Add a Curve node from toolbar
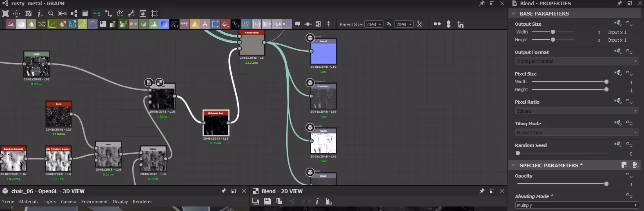Viewport: 644px width, 211px height. (52, 24)
